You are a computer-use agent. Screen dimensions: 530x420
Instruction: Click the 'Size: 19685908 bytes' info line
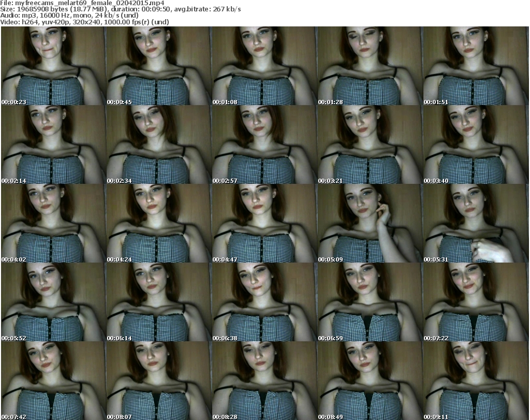[x=120, y=9]
